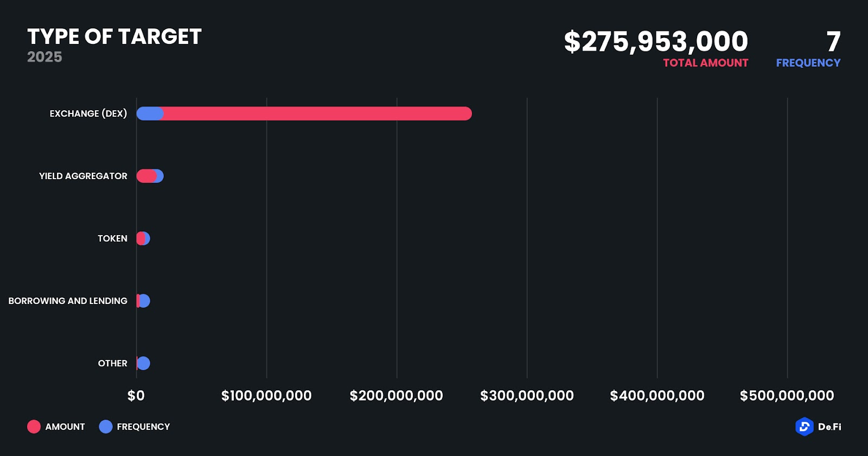Select the Borrowing and Lending label
868x456 pixels.
[x=68, y=301]
